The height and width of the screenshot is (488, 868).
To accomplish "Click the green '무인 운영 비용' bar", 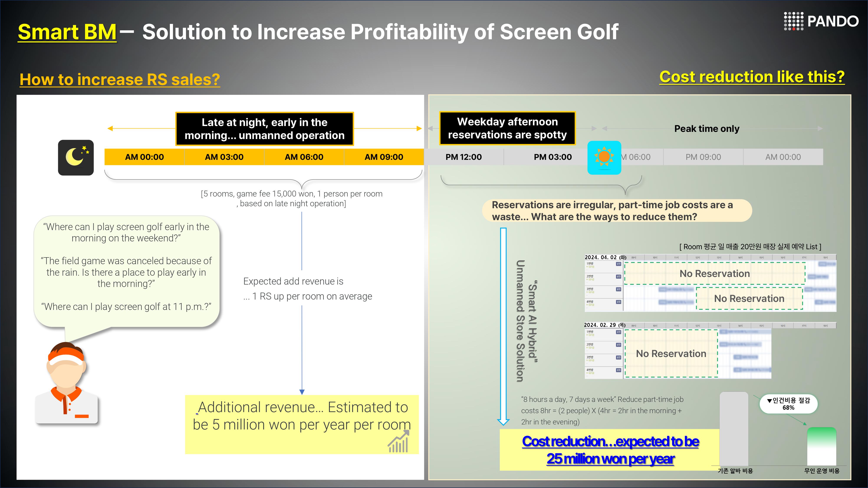I will [x=822, y=447].
